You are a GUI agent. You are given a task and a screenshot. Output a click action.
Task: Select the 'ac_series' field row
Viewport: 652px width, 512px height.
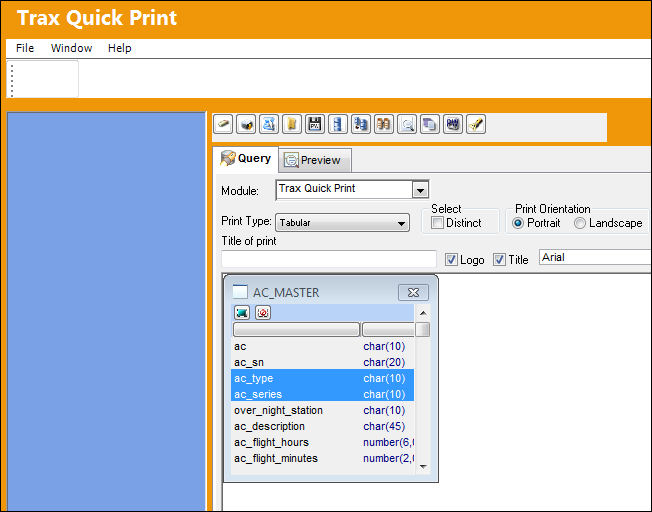click(x=323, y=394)
